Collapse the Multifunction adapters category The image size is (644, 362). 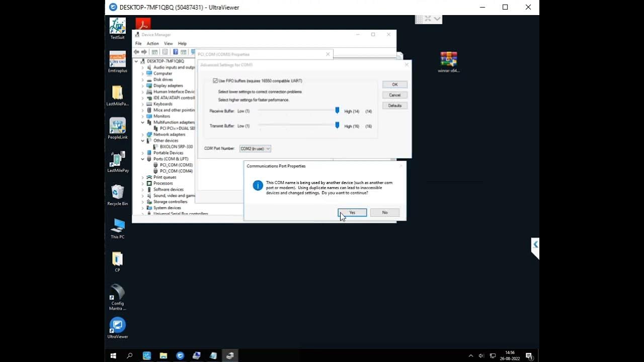click(x=142, y=122)
